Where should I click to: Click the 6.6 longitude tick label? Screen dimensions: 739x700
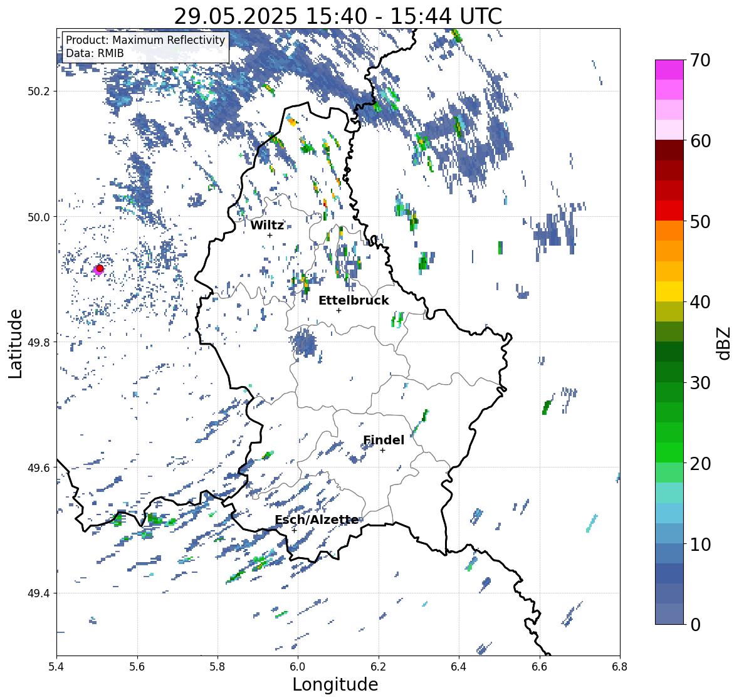tap(540, 666)
